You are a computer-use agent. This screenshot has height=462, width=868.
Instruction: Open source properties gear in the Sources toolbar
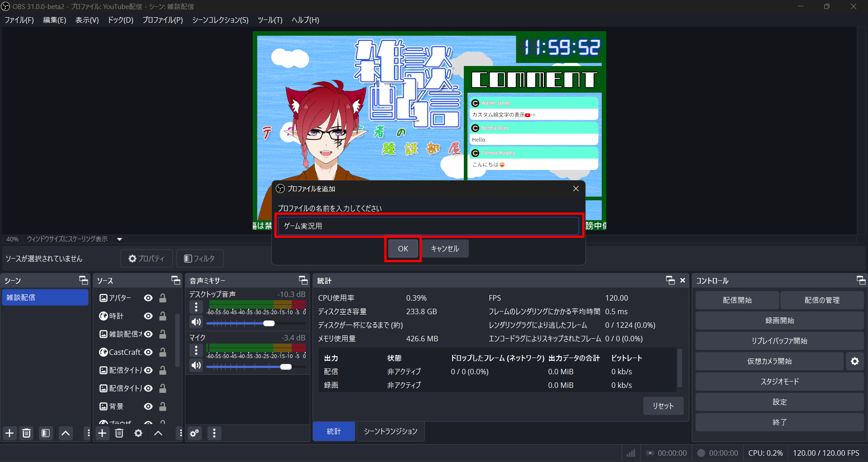138,433
